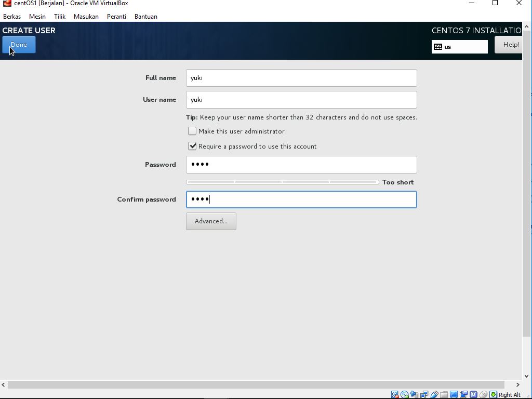
Task: Click the user name tip text
Action: 301,117
